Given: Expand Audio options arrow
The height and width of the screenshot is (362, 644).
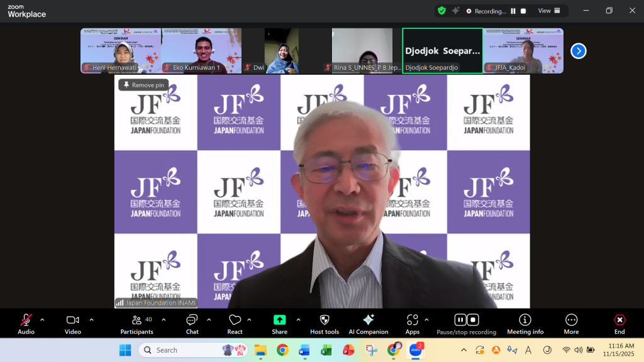Looking at the screenshot, I should point(42,320).
